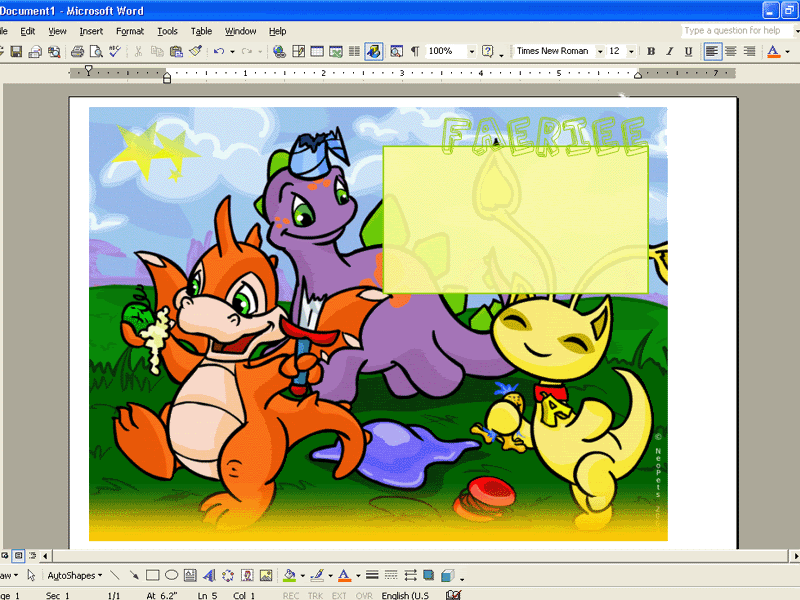Toggle Show/Hide paragraph marks
The width and height of the screenshot is (800, 600).
pyautogui.click(x=415, y=51)
